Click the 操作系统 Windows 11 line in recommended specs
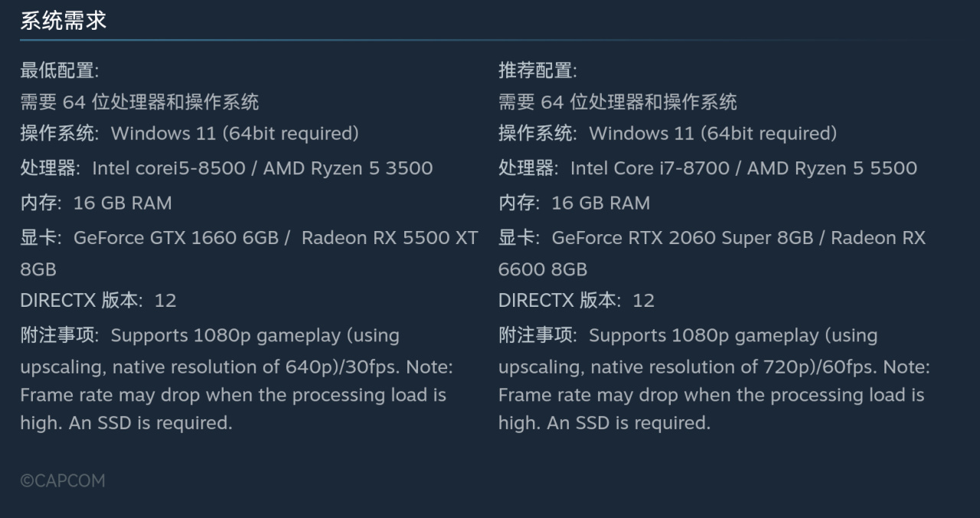The width and height of the screenshot is (980, 518). tap(667, 133)
